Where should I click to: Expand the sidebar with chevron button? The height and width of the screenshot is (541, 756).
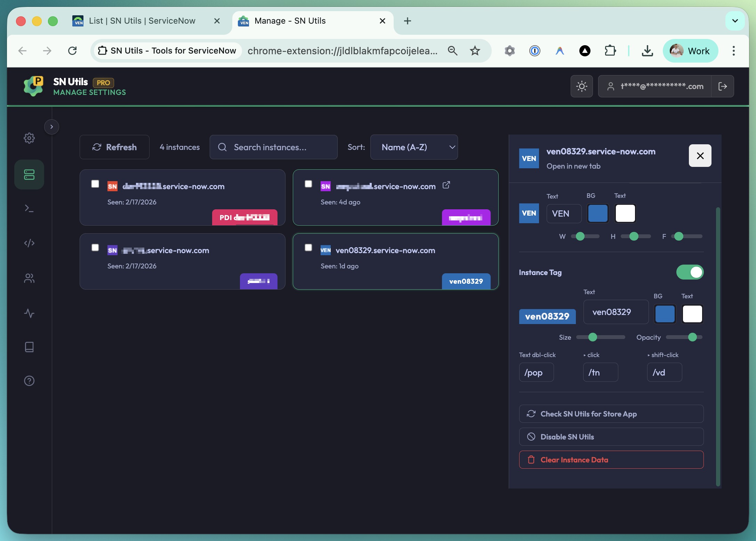pyautogui.click(x=51, y=127)
